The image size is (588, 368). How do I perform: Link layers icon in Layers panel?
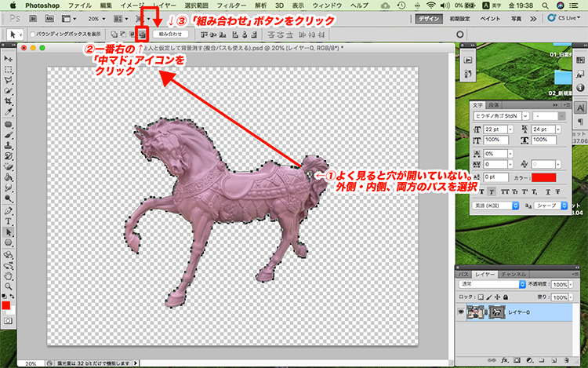492,360
